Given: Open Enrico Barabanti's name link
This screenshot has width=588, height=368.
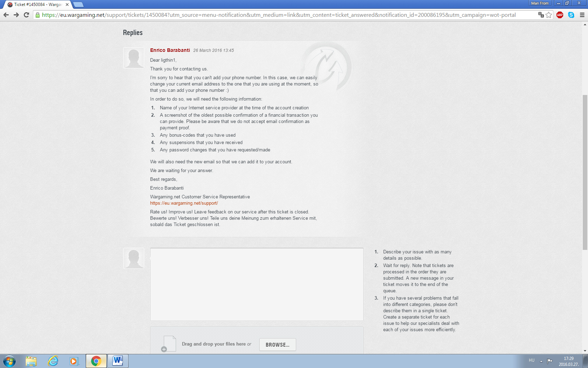Looking at the screenshot, I should click(170, 50).
